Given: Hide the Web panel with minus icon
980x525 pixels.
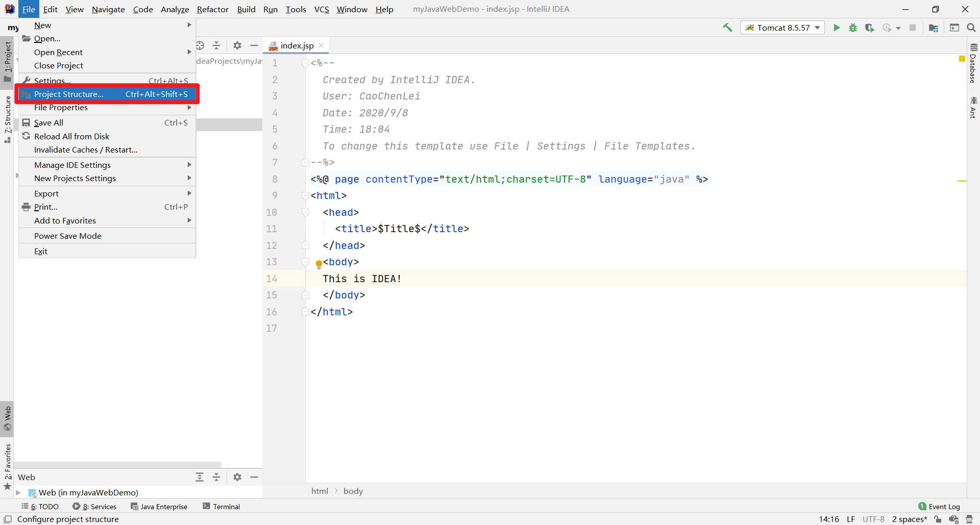Looking at the screenshot, I should [x=254, y=477].
